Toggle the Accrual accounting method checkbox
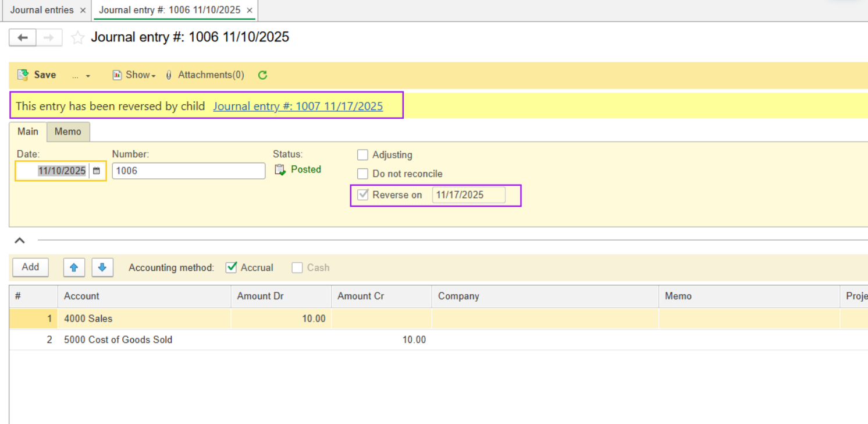Screen dimensions: 868x424 pyautogui.click(x=232, y=267)
